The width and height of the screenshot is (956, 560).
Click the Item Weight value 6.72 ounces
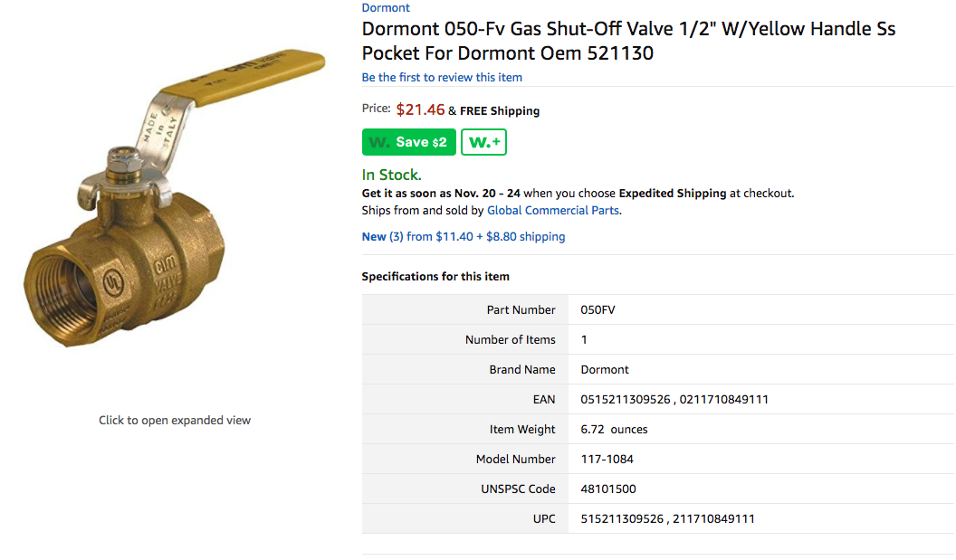[x=614, y=429]
